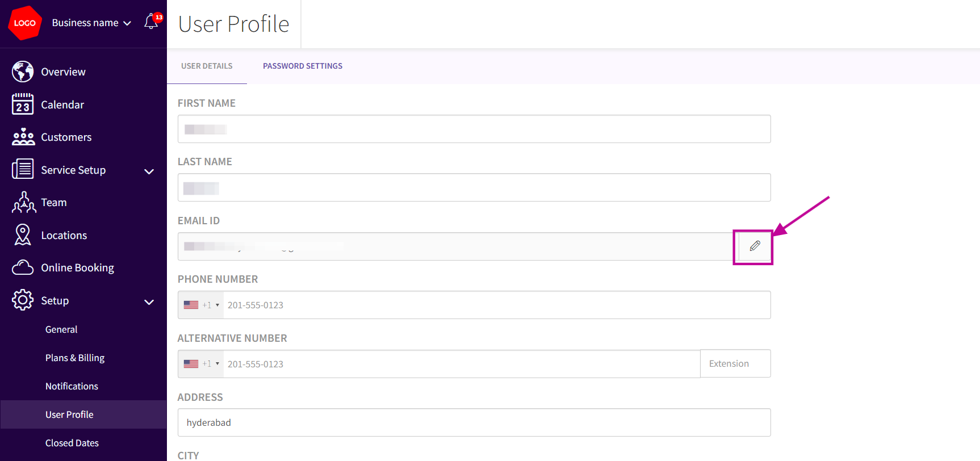Click the First Name input field
This screenshot has width=980, height=461.
click(474, 129)
